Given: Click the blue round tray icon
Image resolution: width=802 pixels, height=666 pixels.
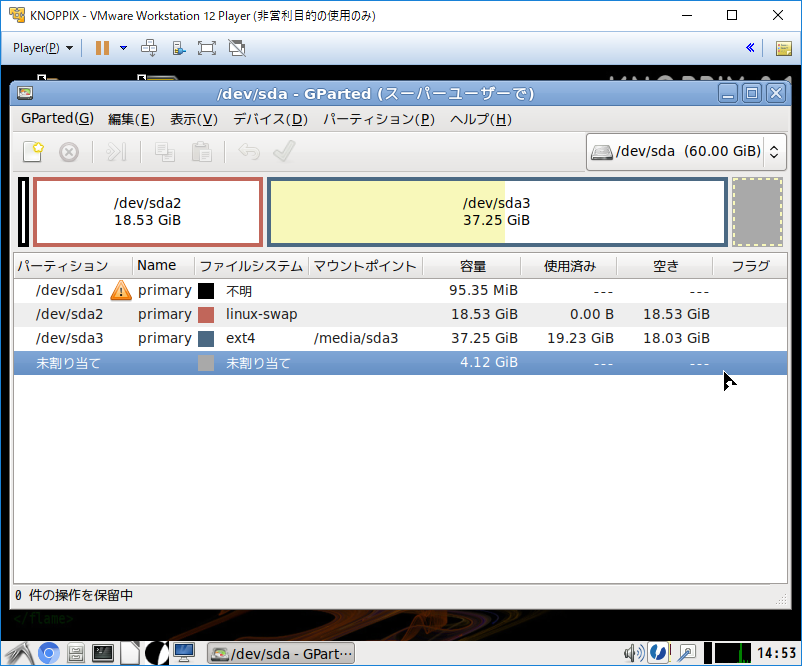Looking at the screenshot, I should [658, 653].
